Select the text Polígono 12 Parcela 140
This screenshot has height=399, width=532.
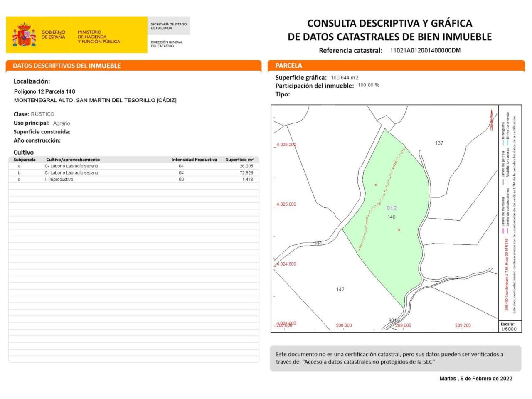coord(44,91)
